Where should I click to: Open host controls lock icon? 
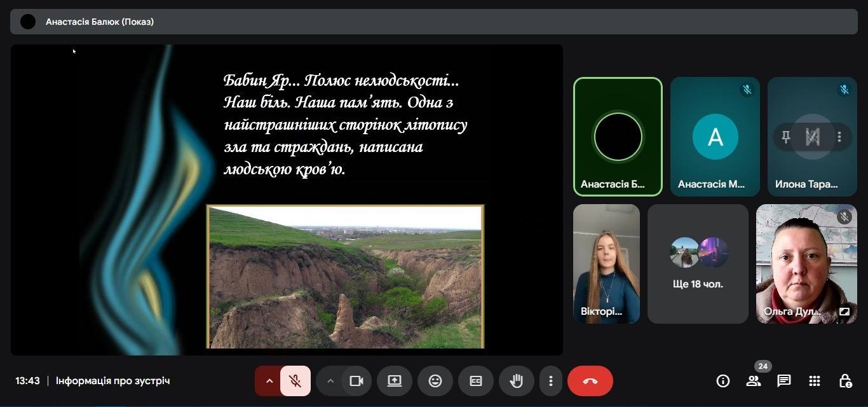845,381
